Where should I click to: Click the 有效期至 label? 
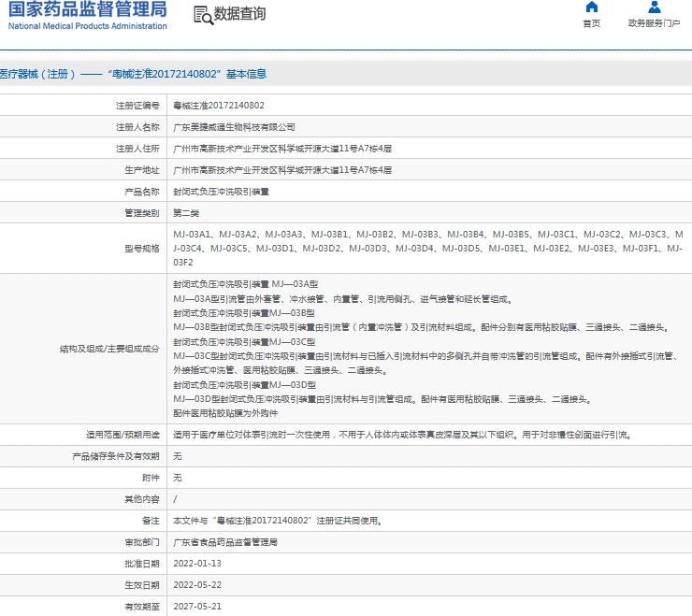pyautogui.click(x=141, y=607)
